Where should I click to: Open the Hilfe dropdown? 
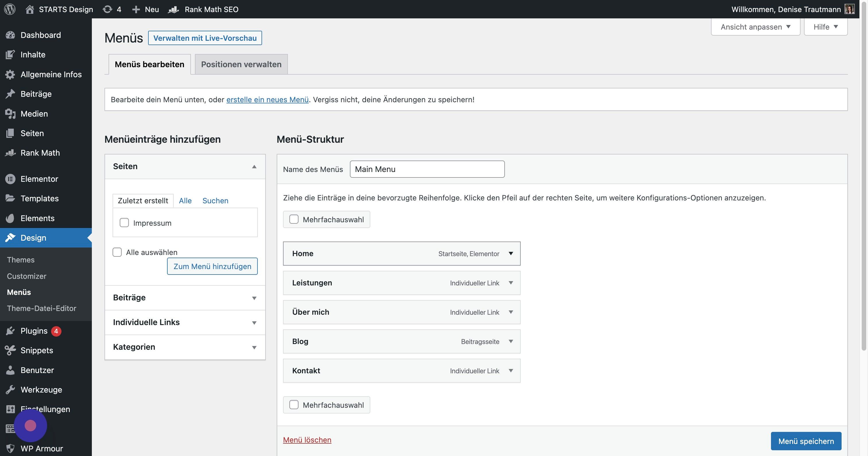coord(826,27)
